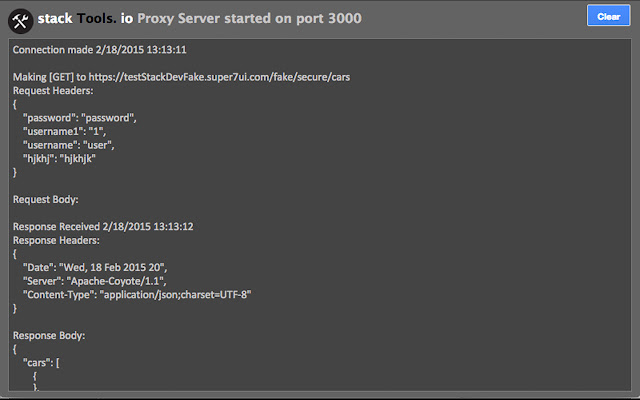Click the "Request Body:" label
The width and height of the screenshot is (640, 400).
pyautogui.click(x=46, y=199)
